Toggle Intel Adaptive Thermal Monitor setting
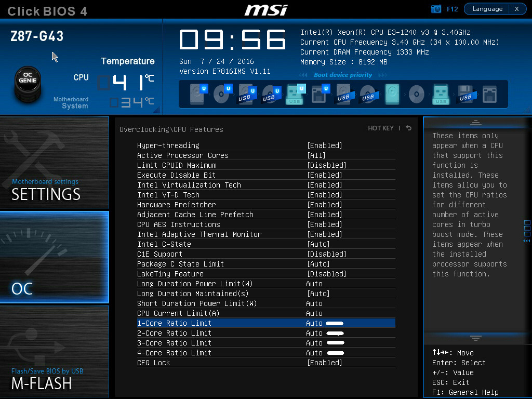Viewport: 532px width, 399px height. coord(266,234)
